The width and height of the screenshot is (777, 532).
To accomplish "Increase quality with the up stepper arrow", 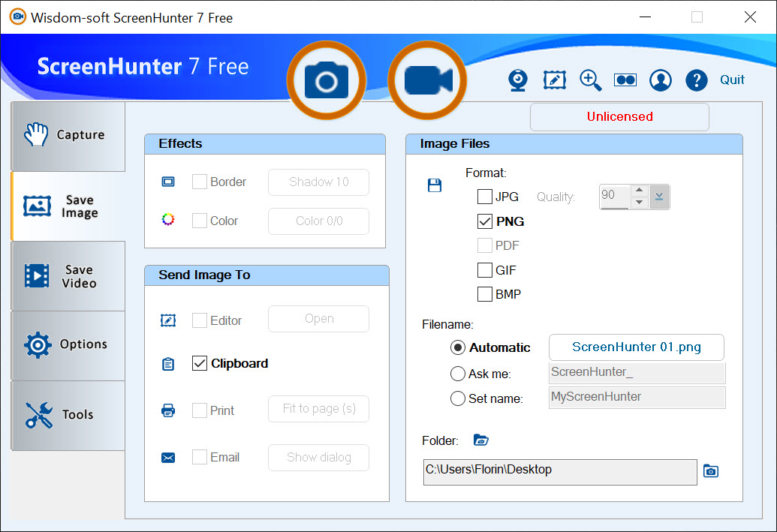I will click(639, 191).
